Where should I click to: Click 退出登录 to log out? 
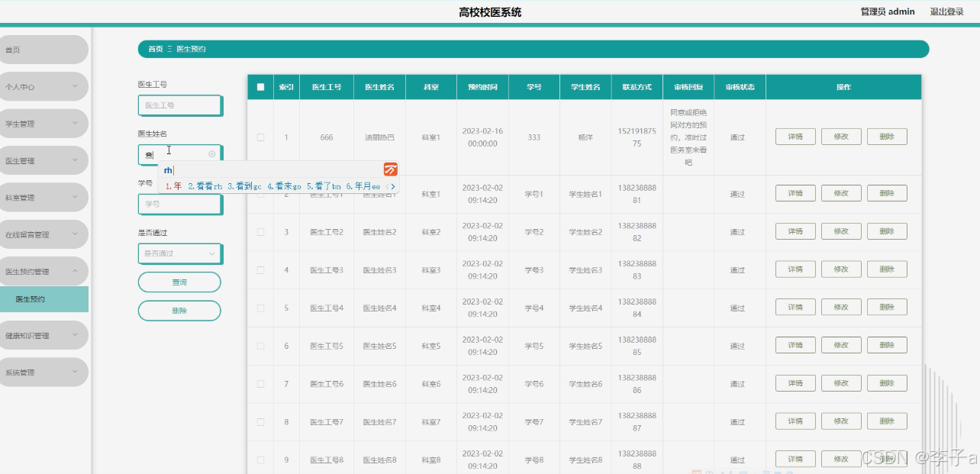coord(946,11)
